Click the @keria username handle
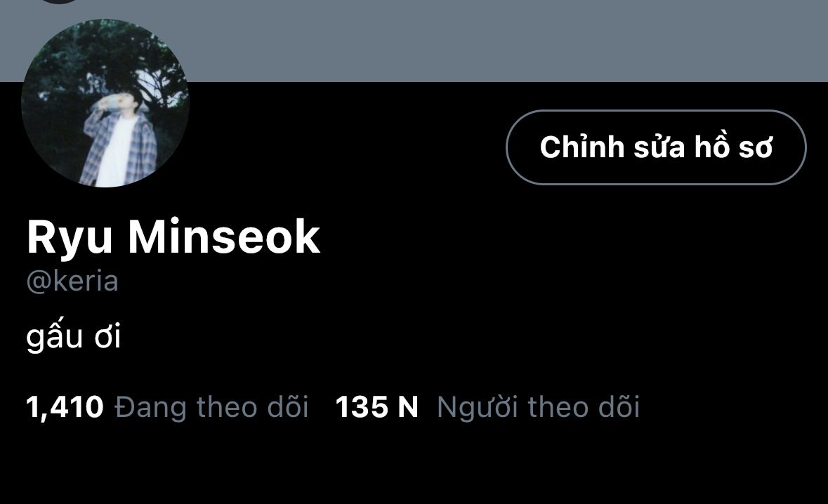 pos(72,281)
